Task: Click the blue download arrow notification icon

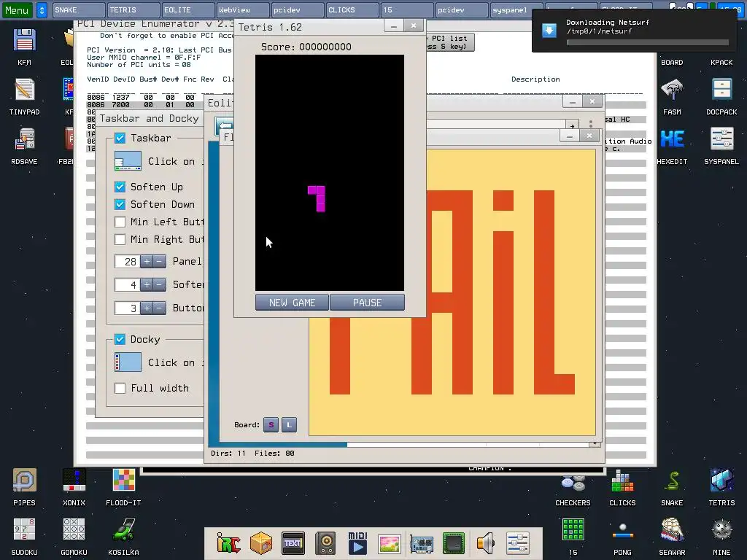Action: (x=549, y=31)
